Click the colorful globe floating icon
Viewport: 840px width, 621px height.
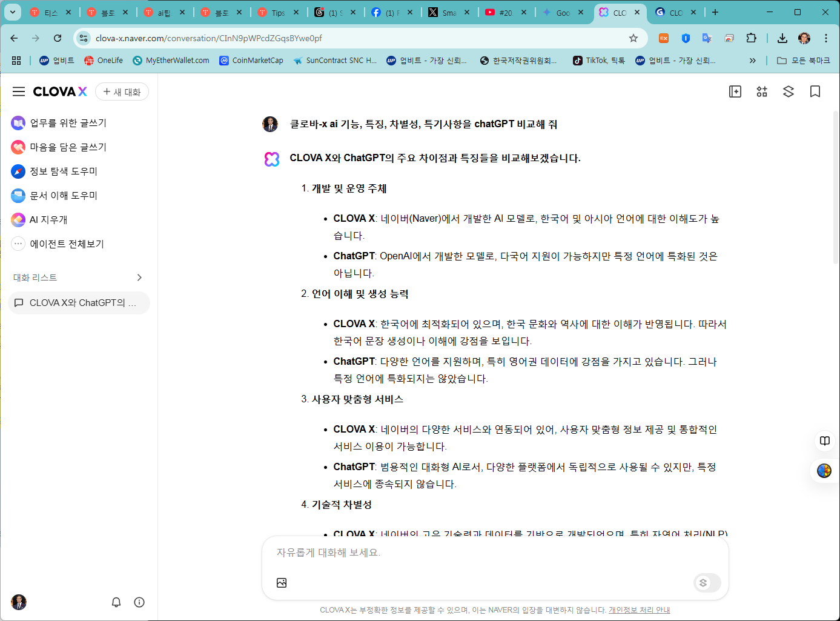(x=824, y=471)
